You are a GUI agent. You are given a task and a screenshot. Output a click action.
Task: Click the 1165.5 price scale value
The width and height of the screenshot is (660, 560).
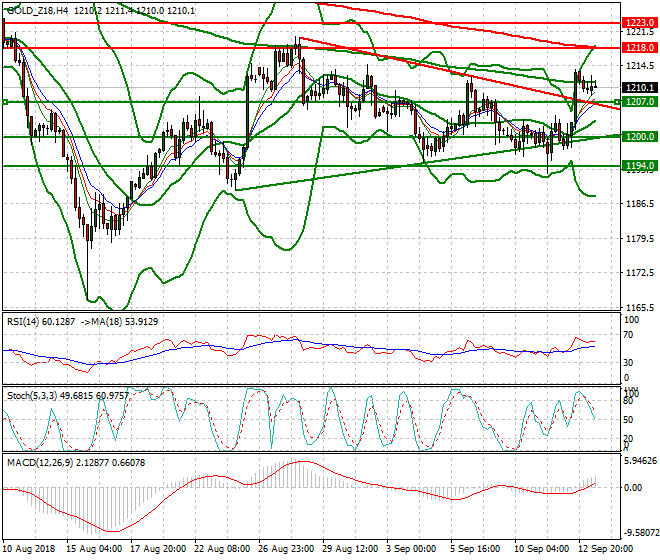[x=640, y=308]
